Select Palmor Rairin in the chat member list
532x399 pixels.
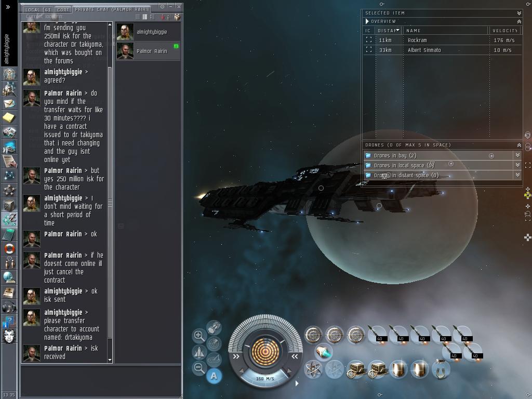pos(148,51)
